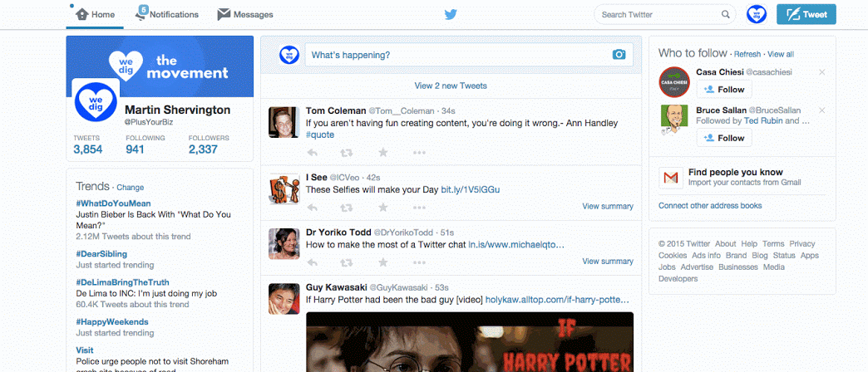Click the What's happening compose box
The height and width of the screenshot is (372, 868).
468,55
